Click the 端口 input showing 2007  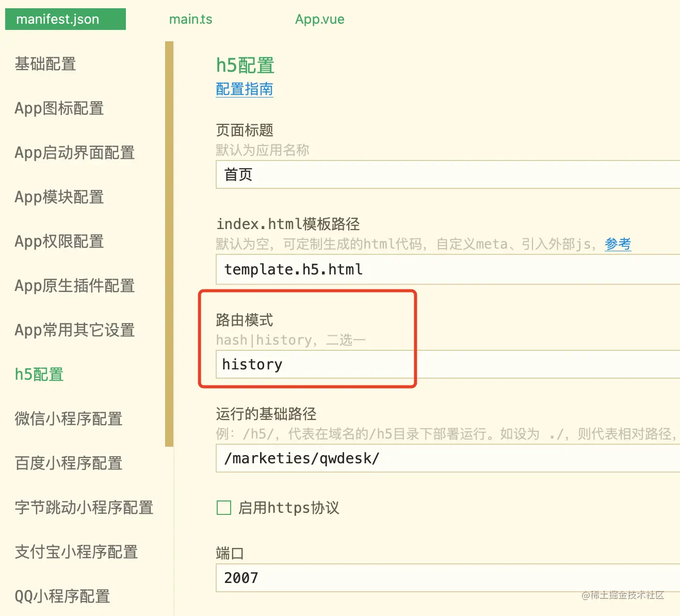[448, 578]
